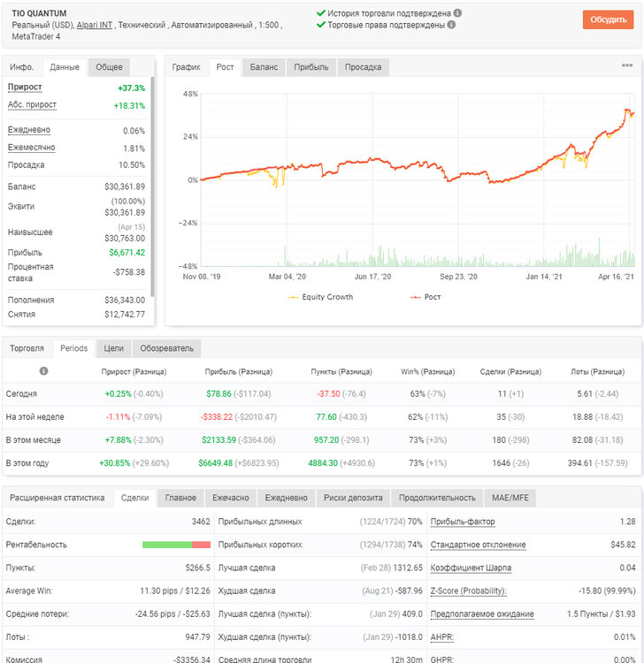
Task: Click the Обсудить button
Action: tap(608, 19)
